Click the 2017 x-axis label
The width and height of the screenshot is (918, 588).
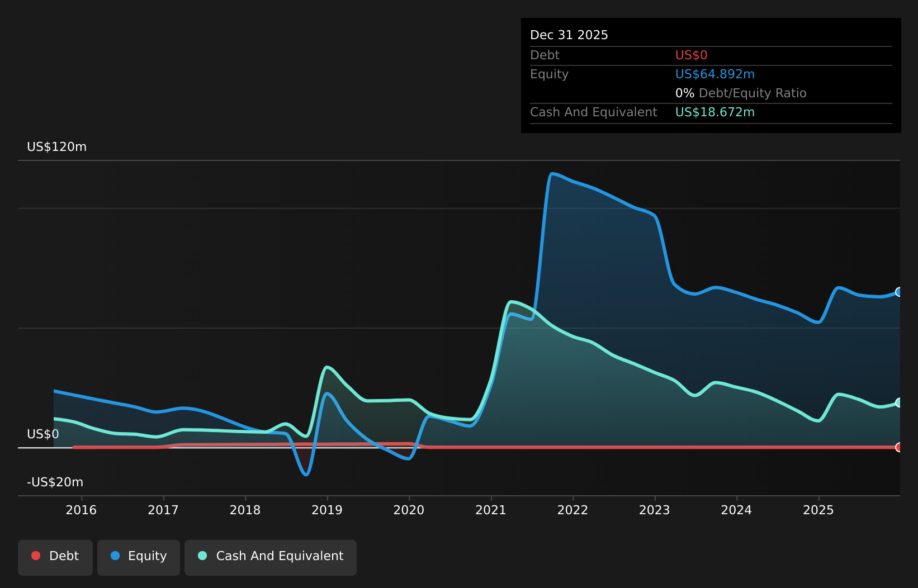[163, 510]
